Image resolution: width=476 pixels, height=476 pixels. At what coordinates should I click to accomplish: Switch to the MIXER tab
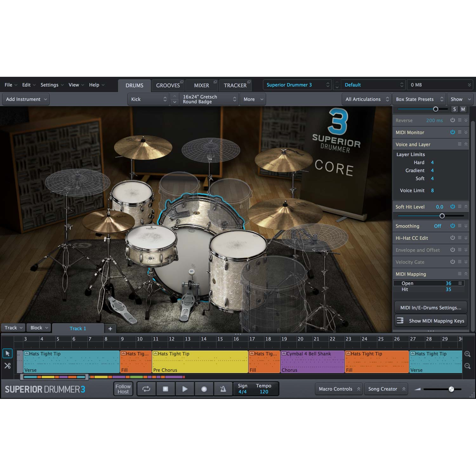click(201, 85)
